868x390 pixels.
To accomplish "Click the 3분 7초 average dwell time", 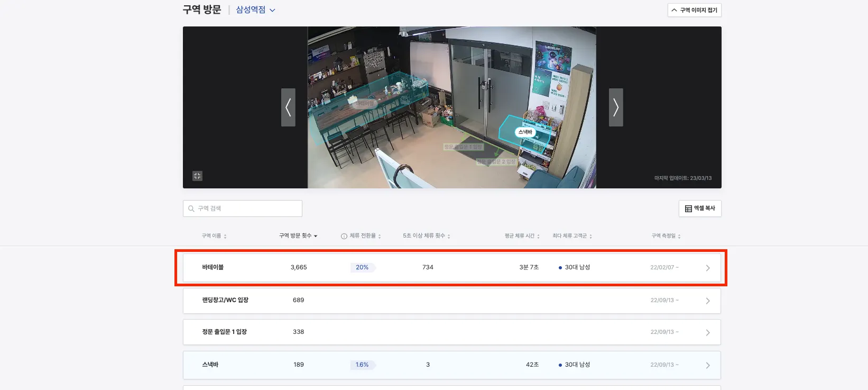I will [x=529, y=267].
